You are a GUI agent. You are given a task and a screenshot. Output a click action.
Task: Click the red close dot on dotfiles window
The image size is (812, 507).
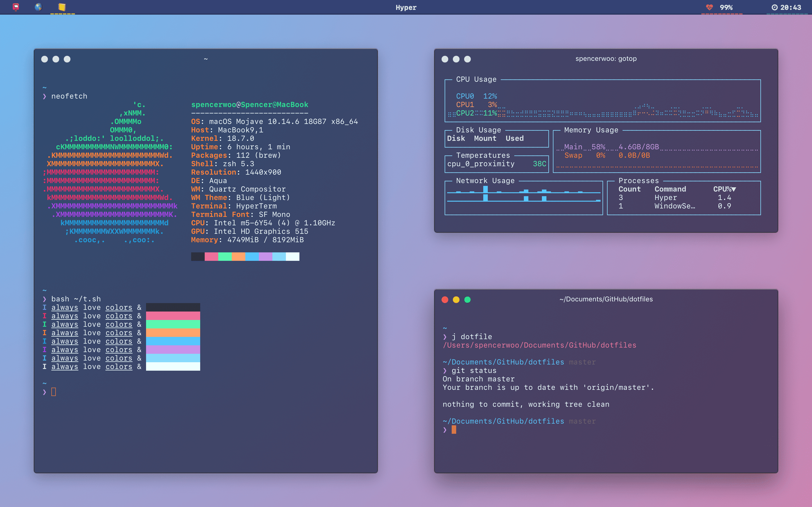(x=445, y=299)
